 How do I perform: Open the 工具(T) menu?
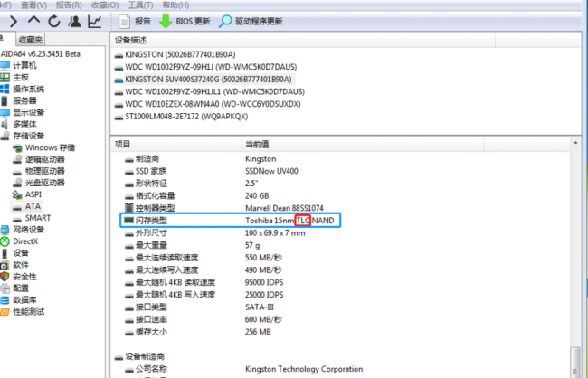pos(140,5)
